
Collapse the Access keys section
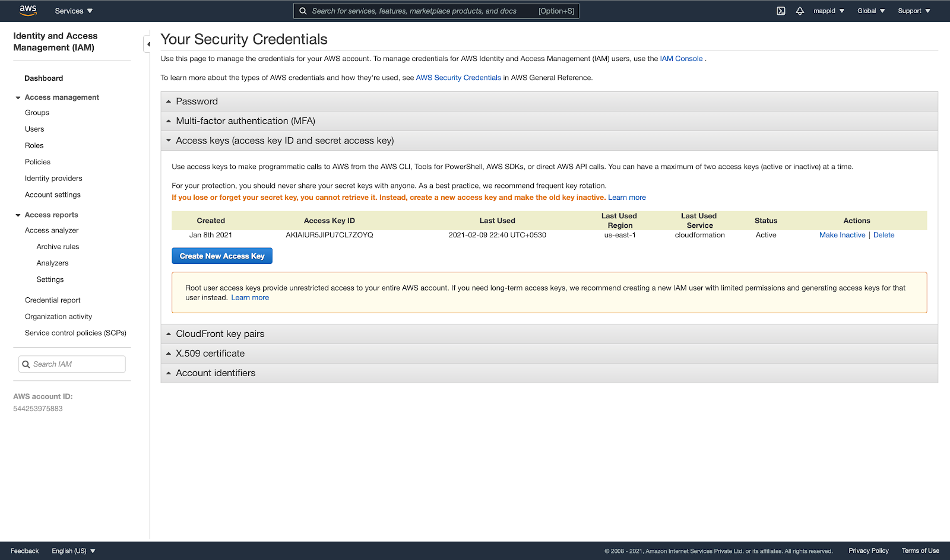point(549,141)
